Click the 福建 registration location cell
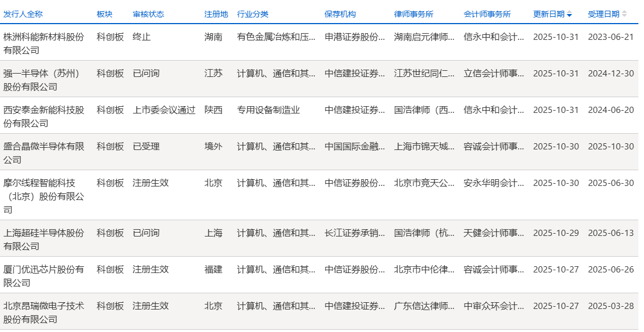 [x=214, y=270]
